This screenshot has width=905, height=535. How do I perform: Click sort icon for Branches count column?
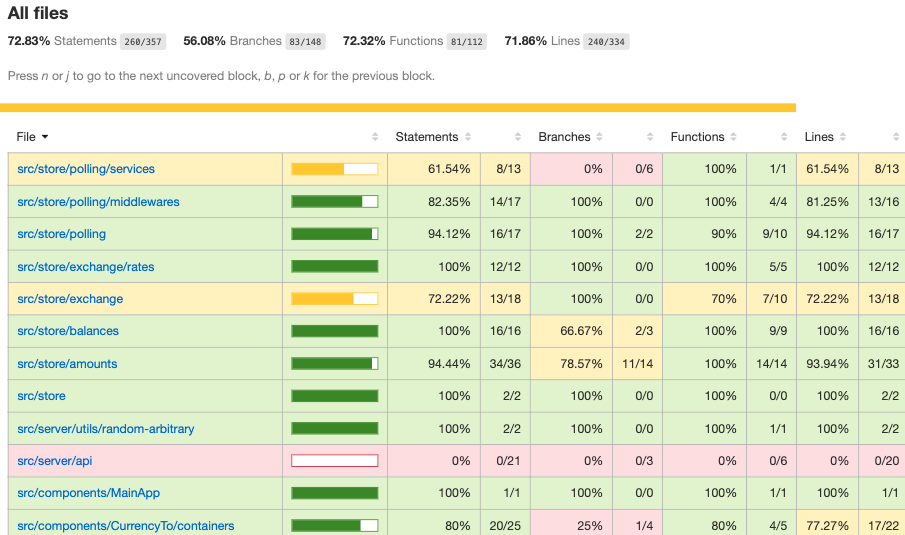point(650,137)
